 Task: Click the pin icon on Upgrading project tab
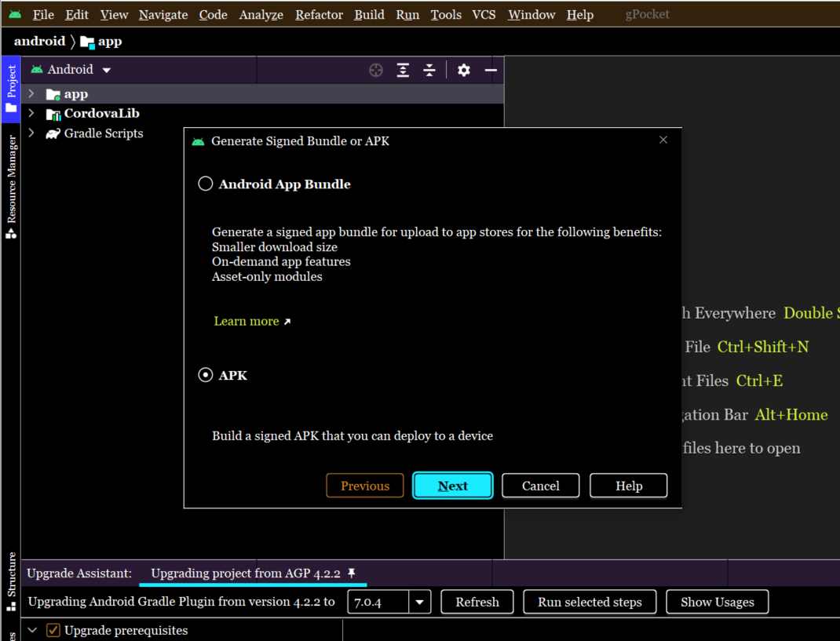click(352, 573)
